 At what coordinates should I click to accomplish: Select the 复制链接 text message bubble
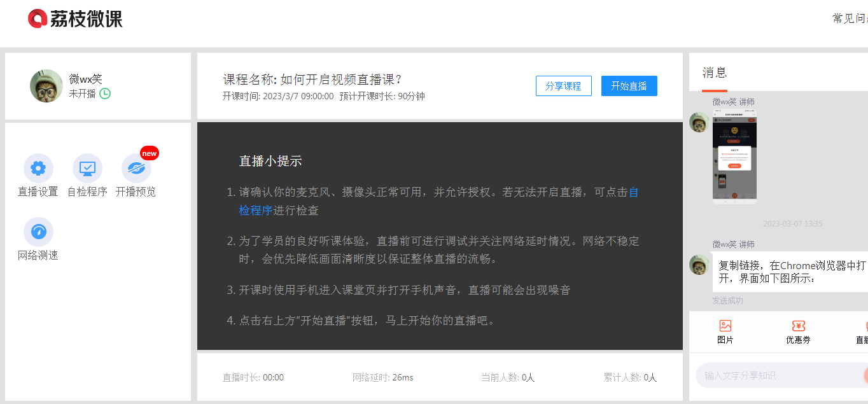coord(791,272)
